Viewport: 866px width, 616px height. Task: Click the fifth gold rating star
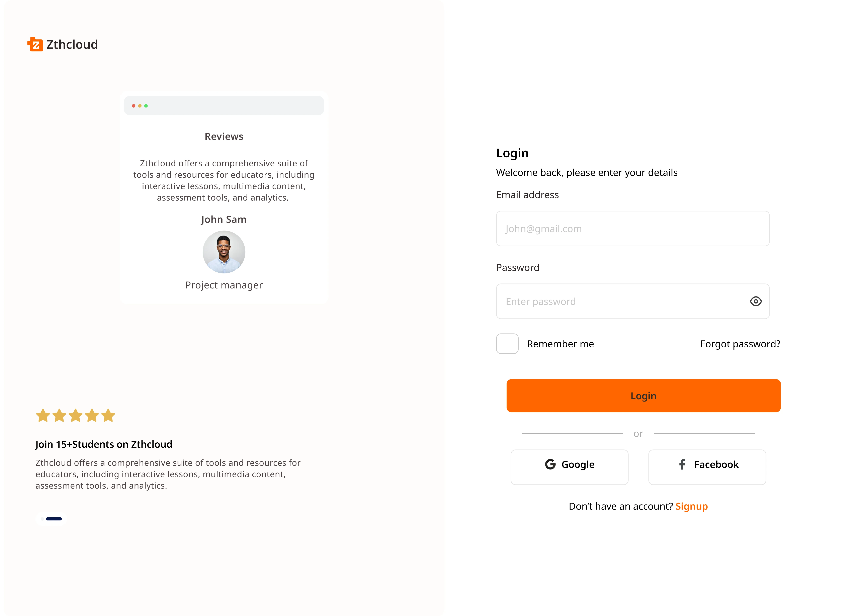click(108, 415)
